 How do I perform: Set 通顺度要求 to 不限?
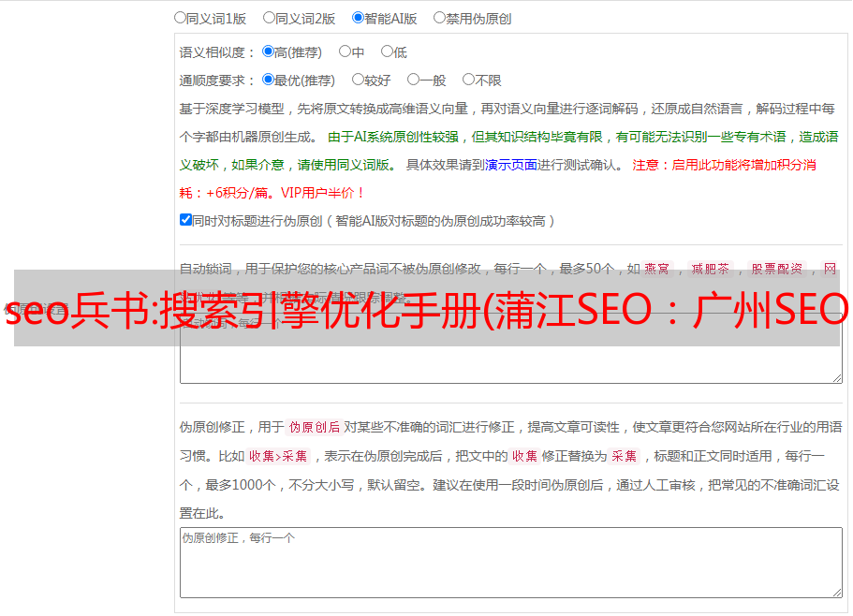click(x=468, y=80)
